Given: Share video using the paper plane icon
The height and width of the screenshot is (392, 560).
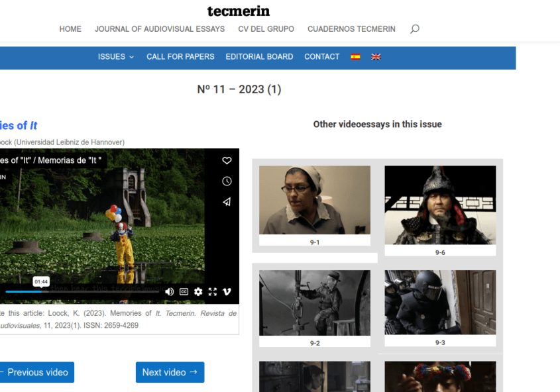Looking at the screenshot, I should tap(227, 201).
